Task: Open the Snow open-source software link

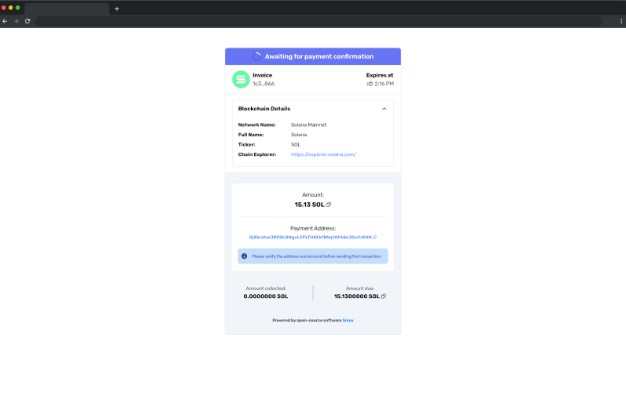Action: (348, 320)
